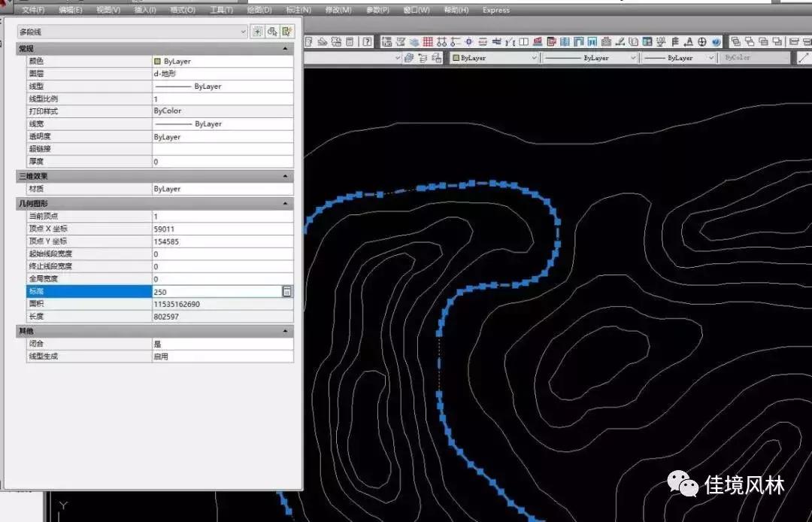
Task: Click the plot preview toolbar icon
Action: pos(335,41)
